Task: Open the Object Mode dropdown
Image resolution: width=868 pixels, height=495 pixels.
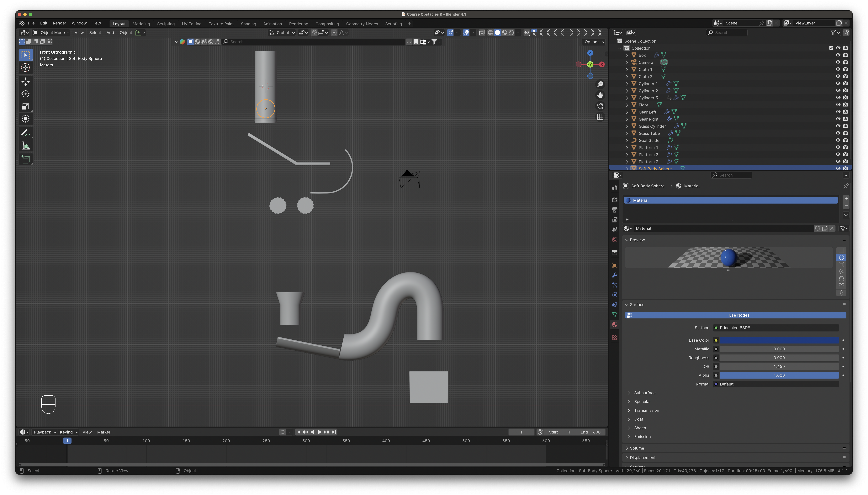Action: coord(51,33)
